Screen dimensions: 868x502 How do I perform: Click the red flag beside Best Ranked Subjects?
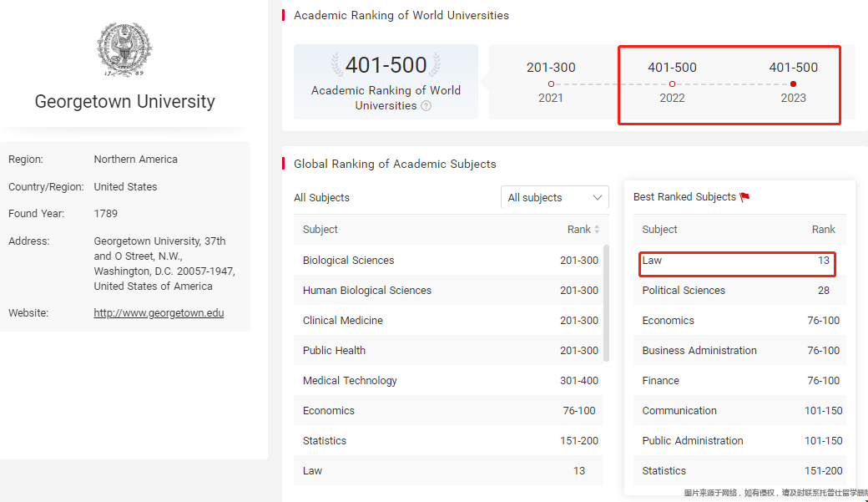(x=744, y=196)
